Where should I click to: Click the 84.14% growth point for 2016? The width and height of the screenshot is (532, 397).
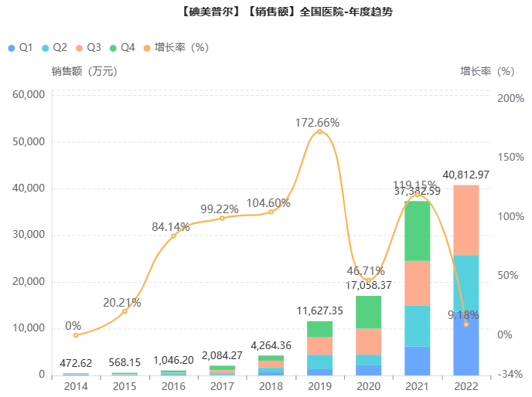click(173, 236)
